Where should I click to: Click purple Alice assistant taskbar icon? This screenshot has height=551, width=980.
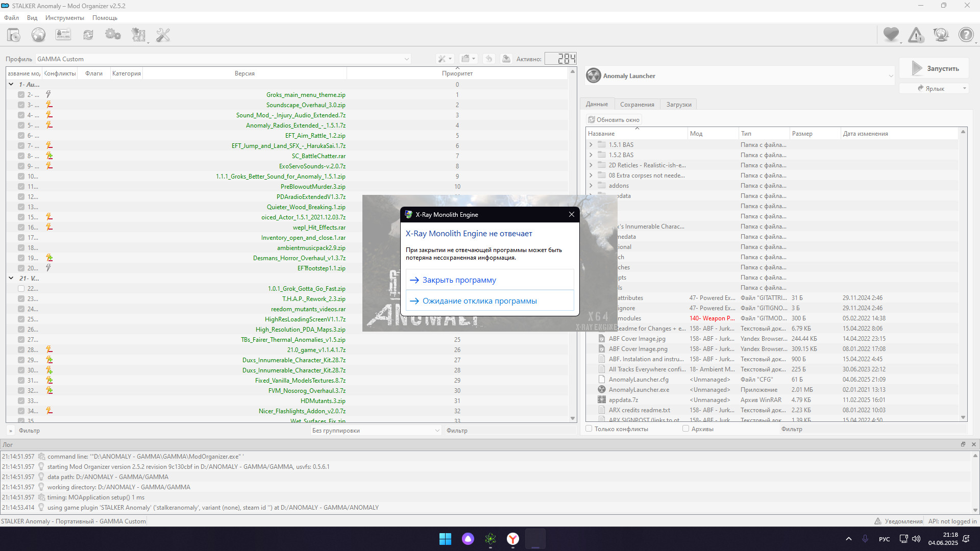[x=468, y=539]
